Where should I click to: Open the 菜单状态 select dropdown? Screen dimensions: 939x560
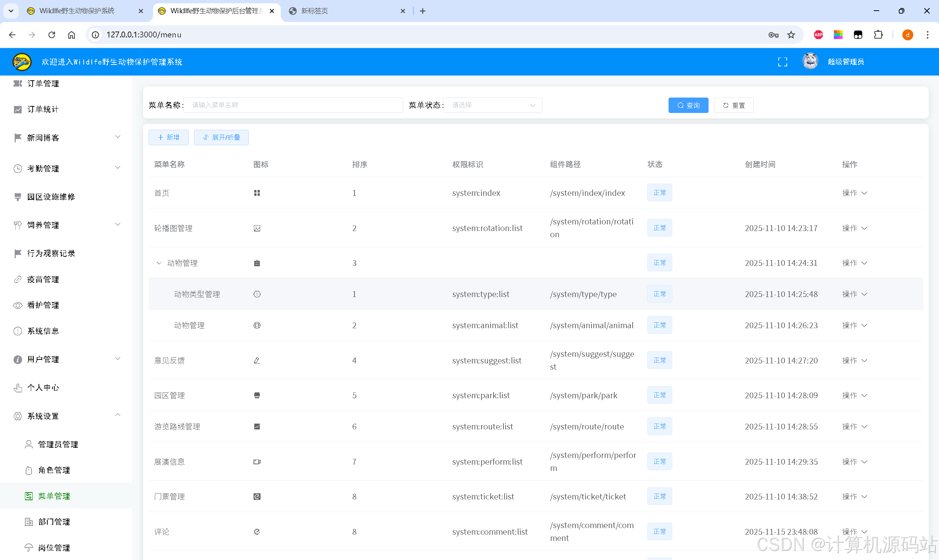coord(492,105)
